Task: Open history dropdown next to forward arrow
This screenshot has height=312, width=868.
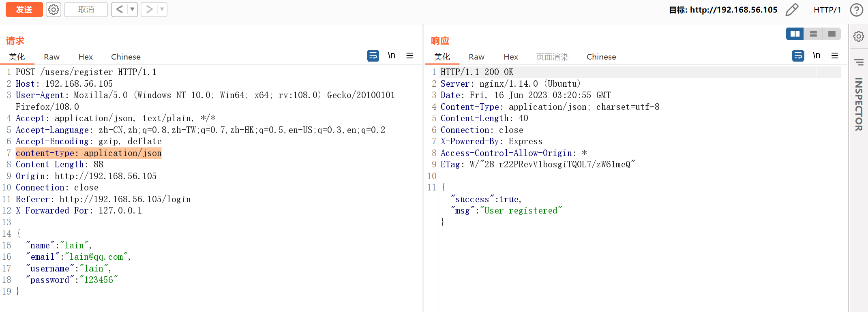Action: [162, 9]
